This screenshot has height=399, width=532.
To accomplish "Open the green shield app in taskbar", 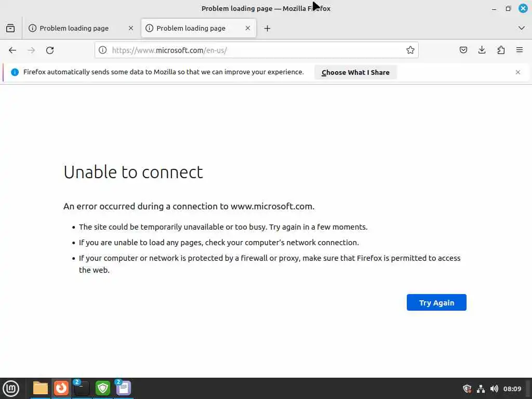I will coord(103,388).
